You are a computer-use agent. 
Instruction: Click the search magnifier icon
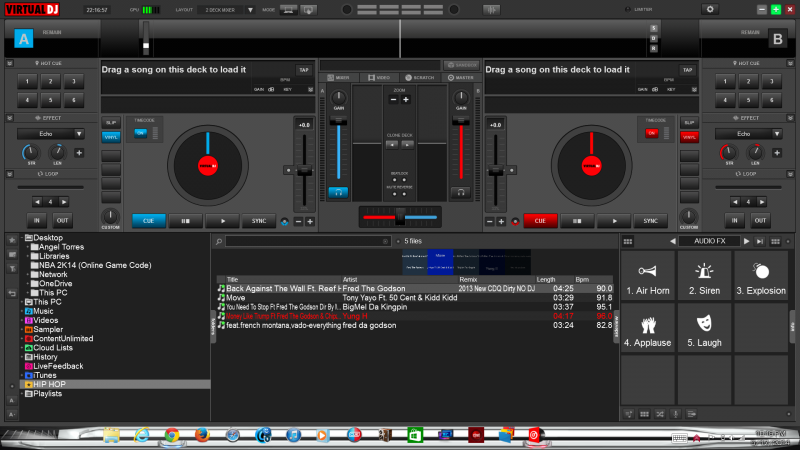tap(219, 241)
